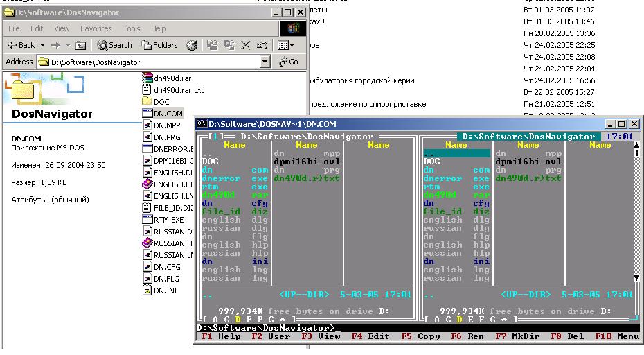Click F3 View in DN function bar
Viewport: 644px width, 355px height.
click(321, 336)
